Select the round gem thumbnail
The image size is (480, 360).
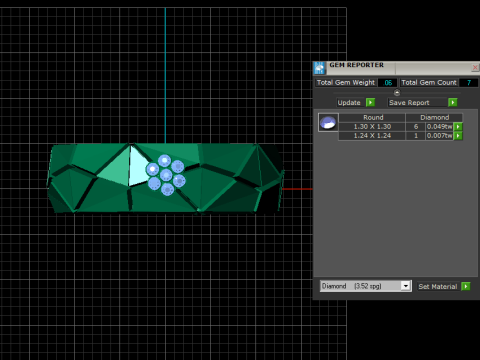(328, 122)
